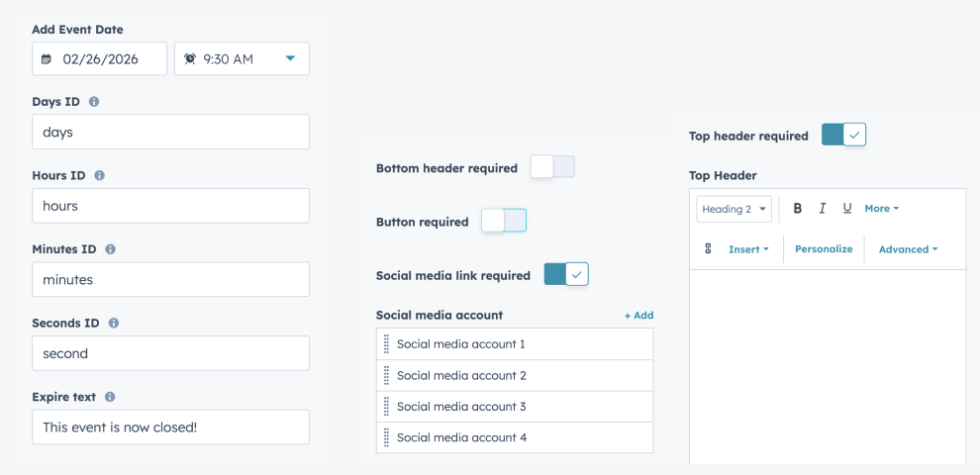Open the Insert menu in editor
The width and height of the screenshot is (980, 475).
[x=748, y=249]
